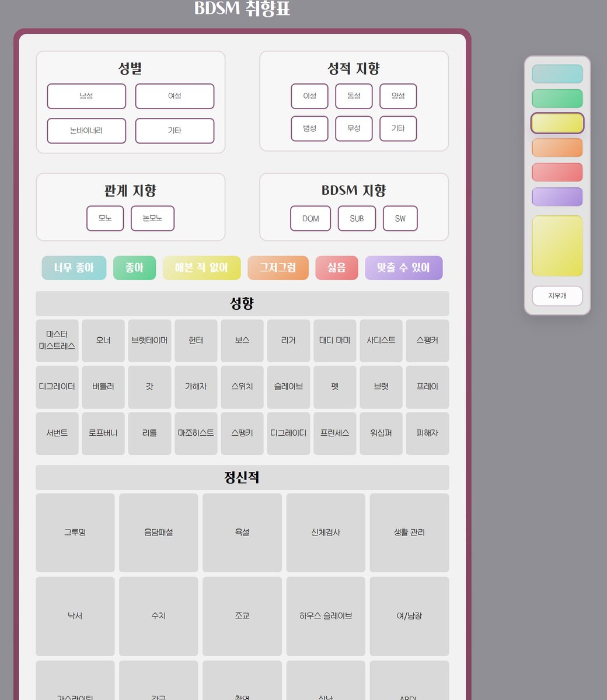Mark the 마조히스트 cell

pos(196,433)
